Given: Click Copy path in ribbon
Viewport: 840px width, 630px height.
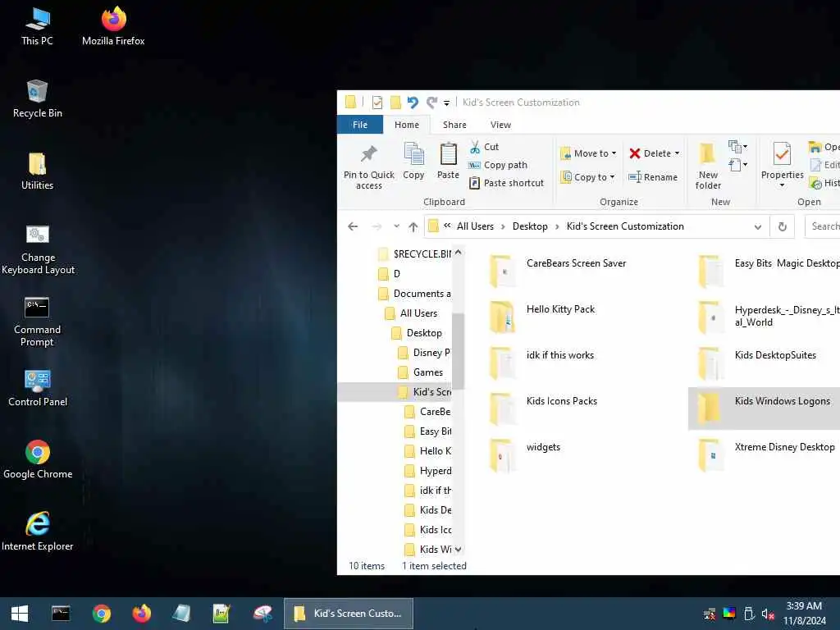Looking at the screenshot, I should tap(498, 165).
